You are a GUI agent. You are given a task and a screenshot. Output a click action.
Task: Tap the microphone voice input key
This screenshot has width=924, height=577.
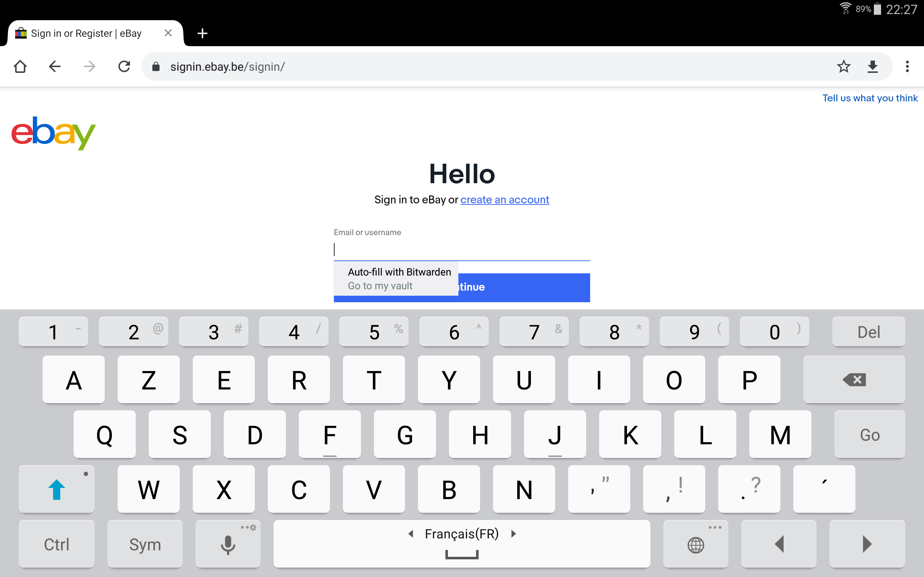point(228,544)
